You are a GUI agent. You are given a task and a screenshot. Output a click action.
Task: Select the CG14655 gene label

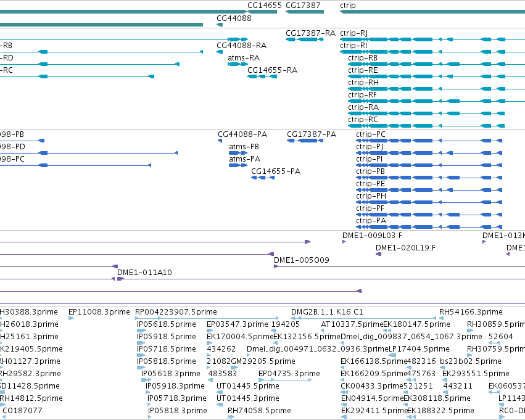pos(265,6)
